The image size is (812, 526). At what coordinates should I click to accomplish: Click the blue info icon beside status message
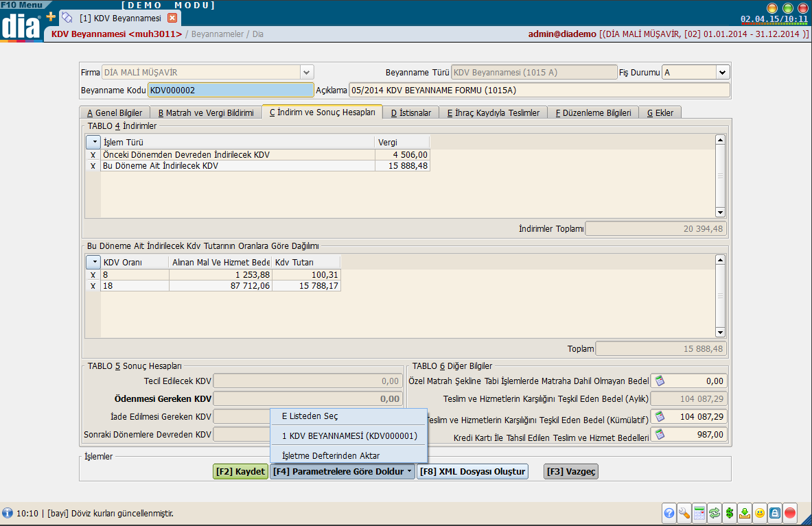click(x=8, y=513)
